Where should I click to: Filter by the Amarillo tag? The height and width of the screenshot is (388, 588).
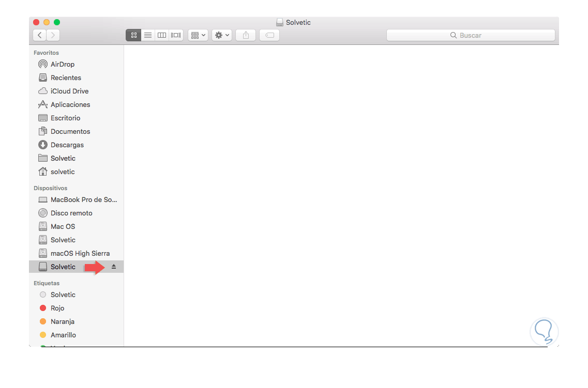point(76,336)
